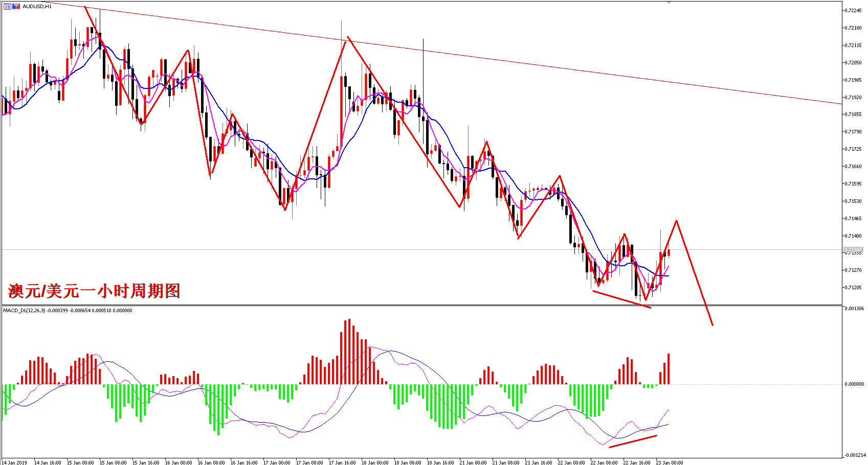Click the 14 Jan 2019 date label
The width and height of the screenshot is (868, 465).
(x=14, y=462)
